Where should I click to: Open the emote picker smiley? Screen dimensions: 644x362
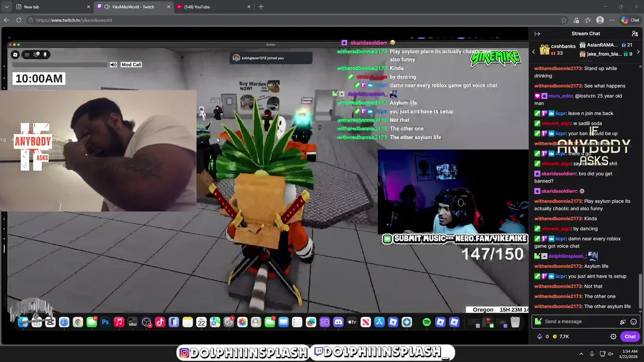[633, 322]
